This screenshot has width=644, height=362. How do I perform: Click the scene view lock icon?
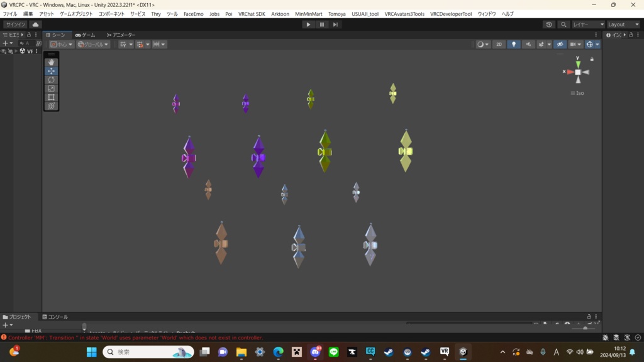click(592, 60)
